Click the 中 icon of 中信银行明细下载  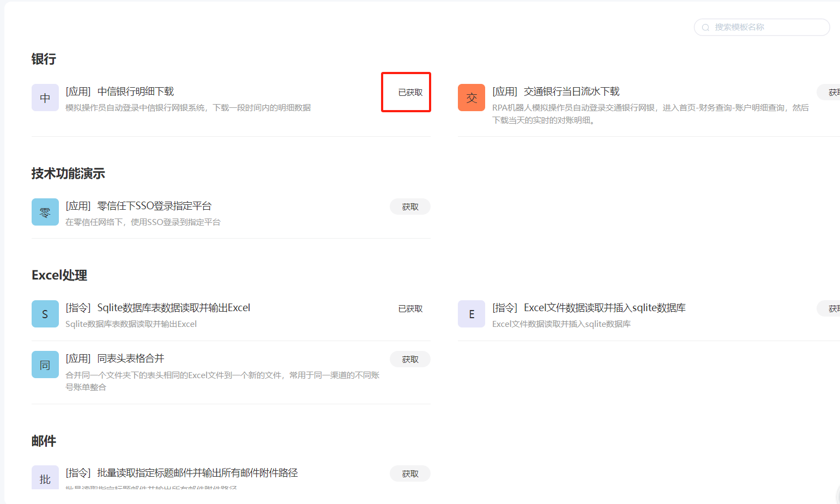[45, 98]
